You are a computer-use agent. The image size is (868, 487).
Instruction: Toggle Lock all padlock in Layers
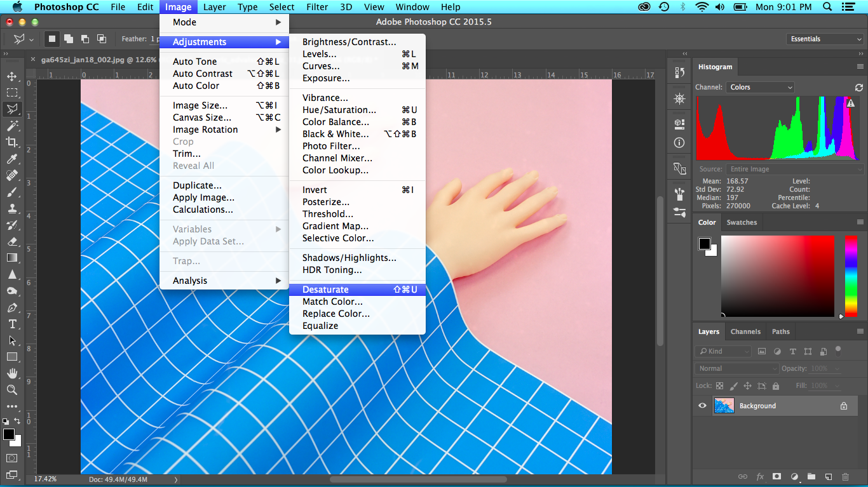point(775,385)
